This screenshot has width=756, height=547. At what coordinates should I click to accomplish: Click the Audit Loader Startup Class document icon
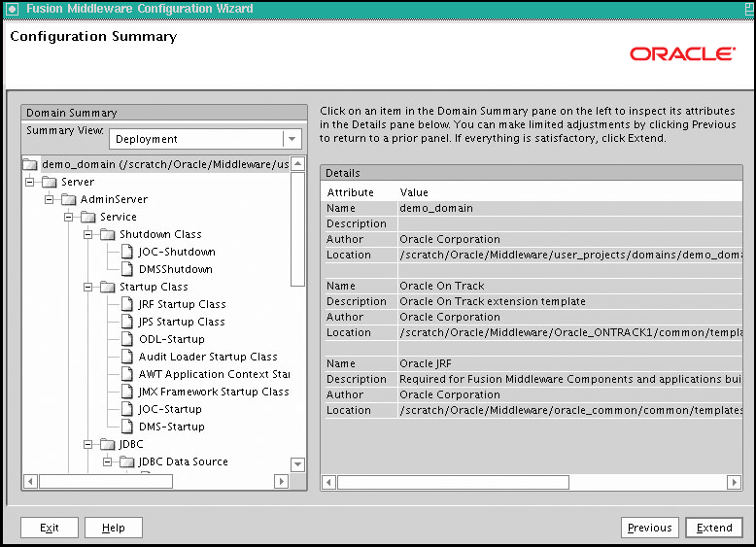[x=127, y=357]
